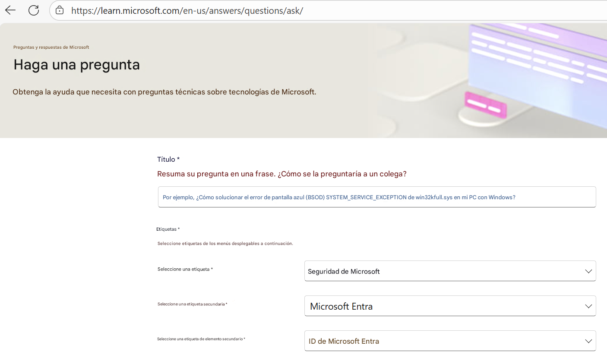Open Preguntas y respuestas de Microsoft breadcrumb

coord(51,47)
